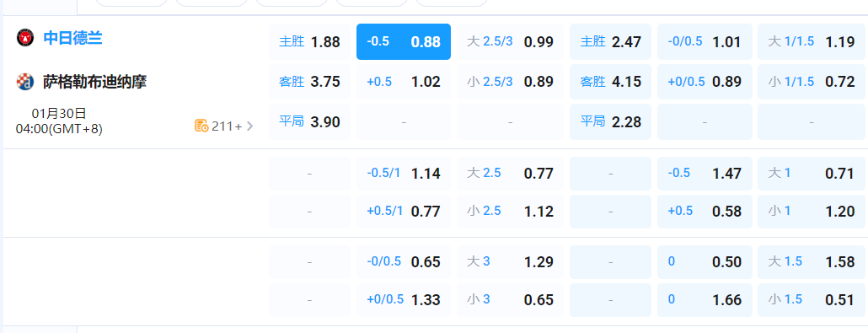Viewport: 868px width, 333px height.
Task: Select 平局 odds 2.28
Action: pos(611,122)
